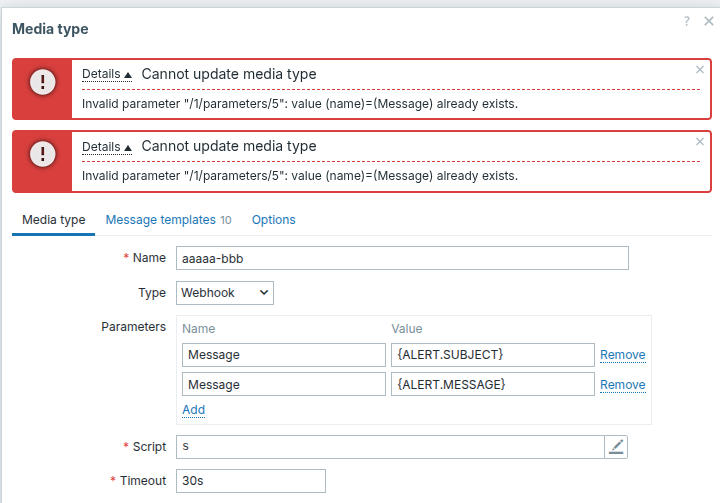This screenshot has width=720, height=503.
Task: Remove the {ALERT.SUBJECT} parameter row
Action: tap(622, 355)
